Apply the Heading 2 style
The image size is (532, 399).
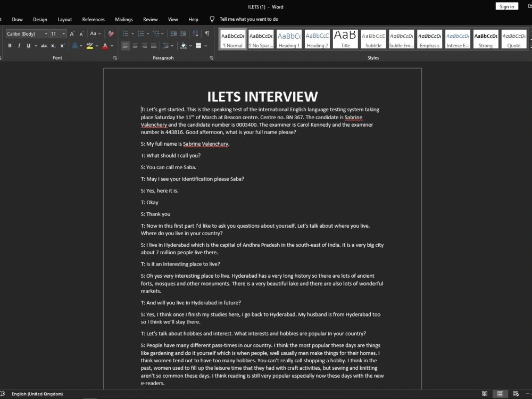pos(317,39)
